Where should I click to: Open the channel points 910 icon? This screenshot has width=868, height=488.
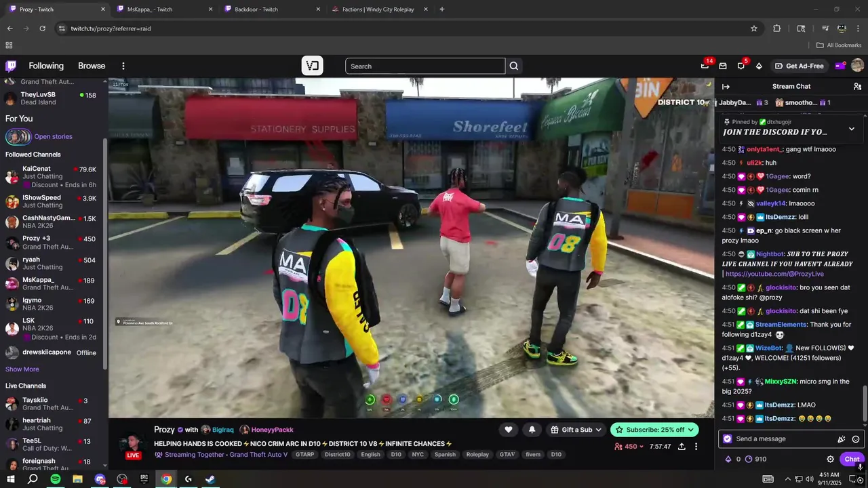[755, 459]
